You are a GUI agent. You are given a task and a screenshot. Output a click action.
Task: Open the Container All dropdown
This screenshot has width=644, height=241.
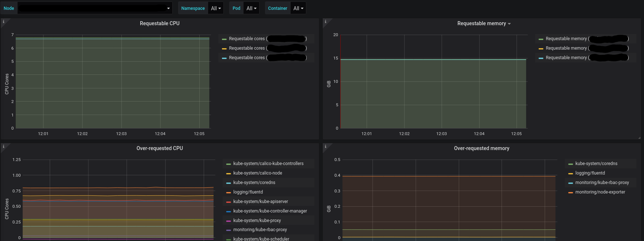[x=298, y=8]
